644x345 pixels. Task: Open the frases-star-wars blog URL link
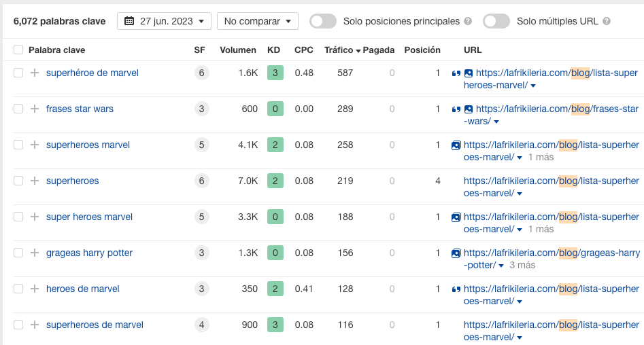pyautogui.click(x=552, y=115)
